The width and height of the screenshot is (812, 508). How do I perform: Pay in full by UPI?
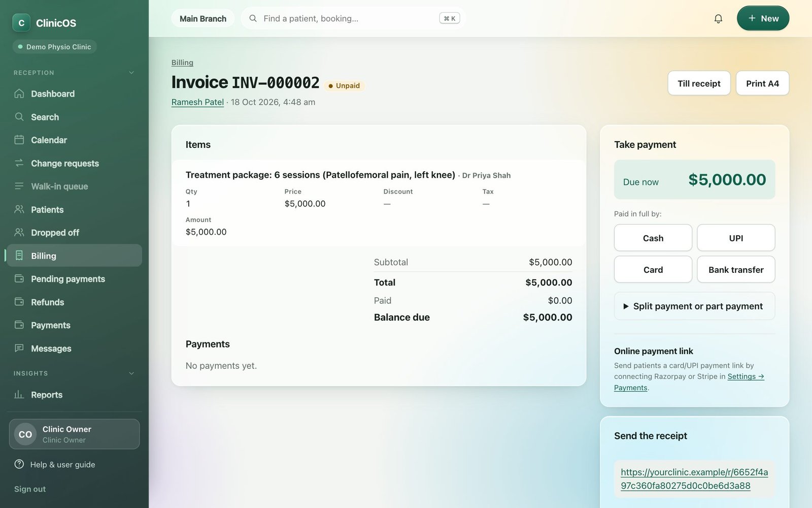736,238
